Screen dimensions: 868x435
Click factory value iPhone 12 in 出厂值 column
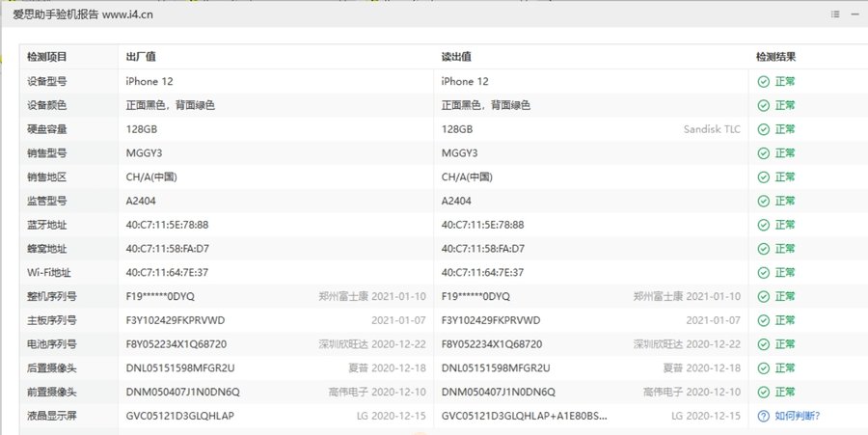(149, 81)
